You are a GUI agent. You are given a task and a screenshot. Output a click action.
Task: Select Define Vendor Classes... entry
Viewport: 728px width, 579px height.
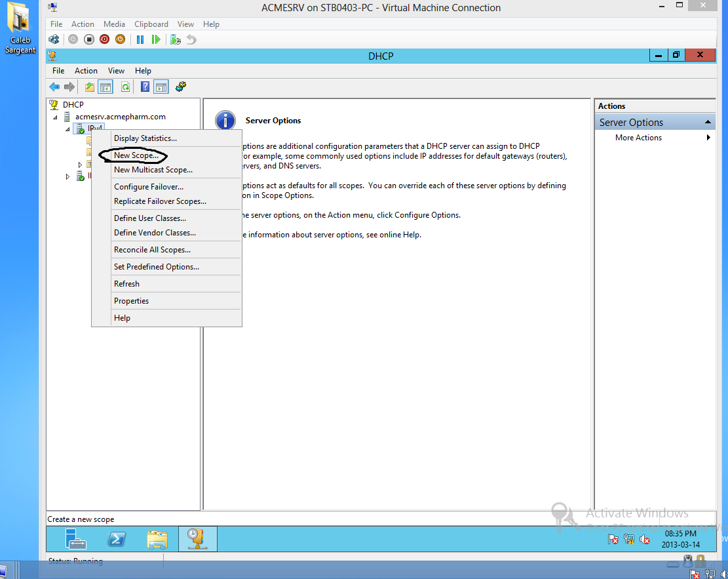(155, 233)
